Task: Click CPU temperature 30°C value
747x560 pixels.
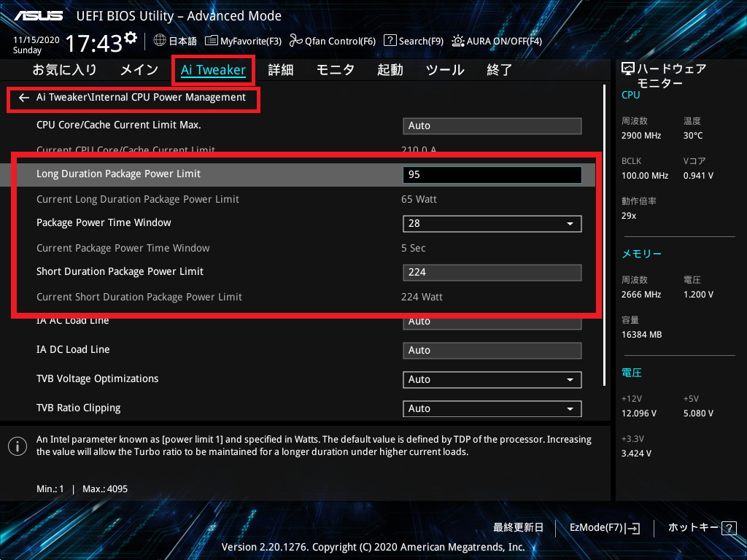Action: tap(693, 136)
